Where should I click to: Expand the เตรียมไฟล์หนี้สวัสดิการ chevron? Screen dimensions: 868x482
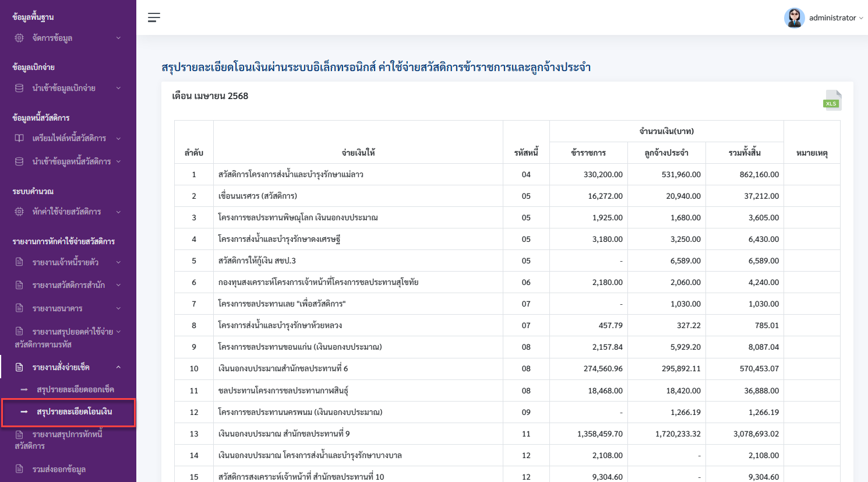coord(118,138)
